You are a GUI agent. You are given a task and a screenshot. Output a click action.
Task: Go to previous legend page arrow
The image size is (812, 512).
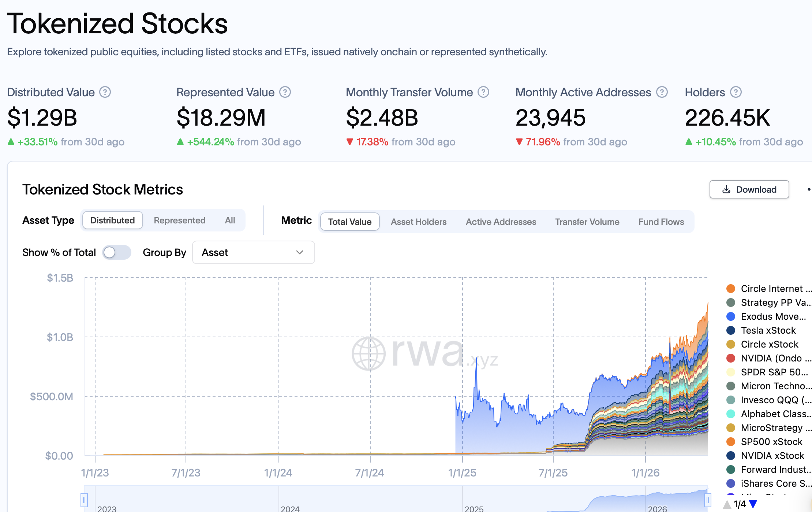[x=727, y=504]
